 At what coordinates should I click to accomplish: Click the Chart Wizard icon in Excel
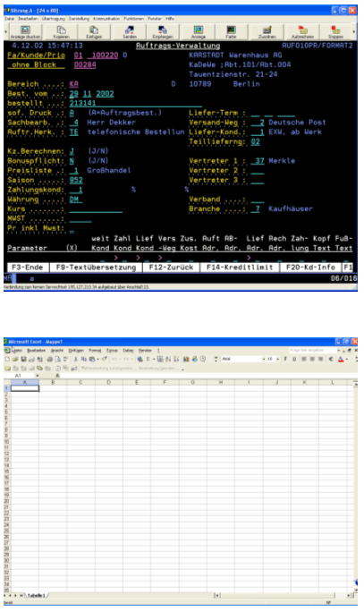pos(187,359)
